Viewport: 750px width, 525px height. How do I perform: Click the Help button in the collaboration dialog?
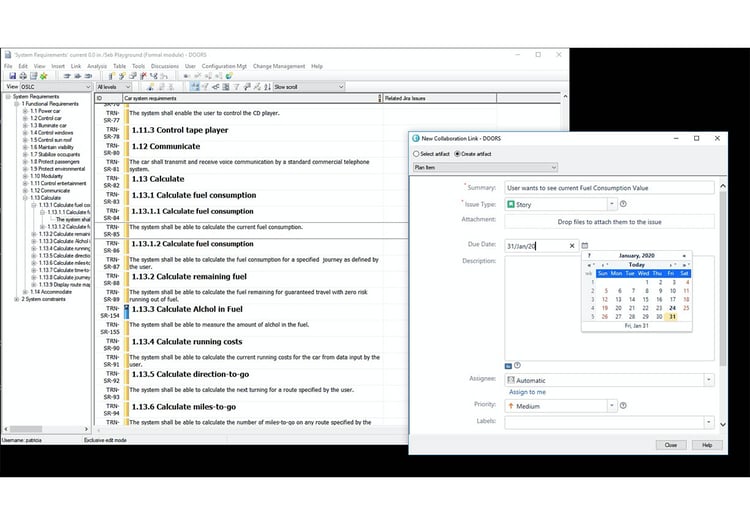pos(707,445)
